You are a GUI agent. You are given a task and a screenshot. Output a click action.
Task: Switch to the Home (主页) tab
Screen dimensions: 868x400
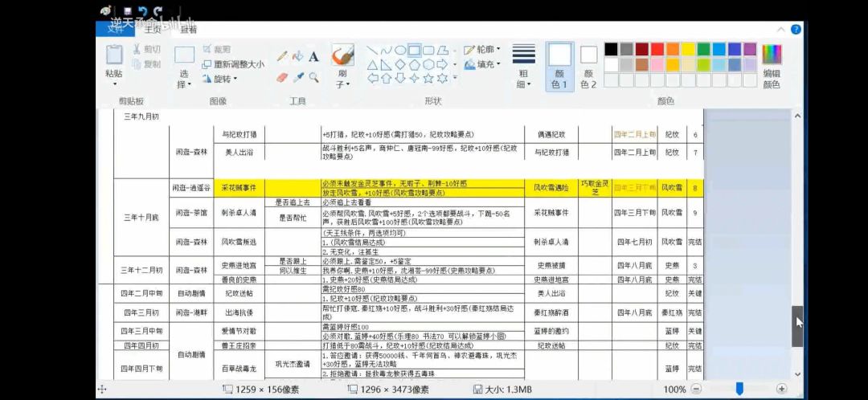pos(152,30)
